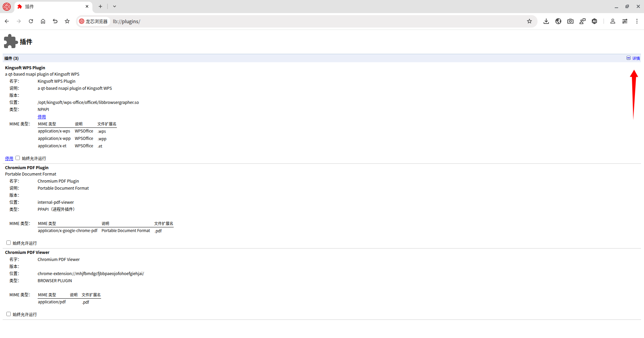Click the user profile icon
Screen dimensions: 644x338
612,21
